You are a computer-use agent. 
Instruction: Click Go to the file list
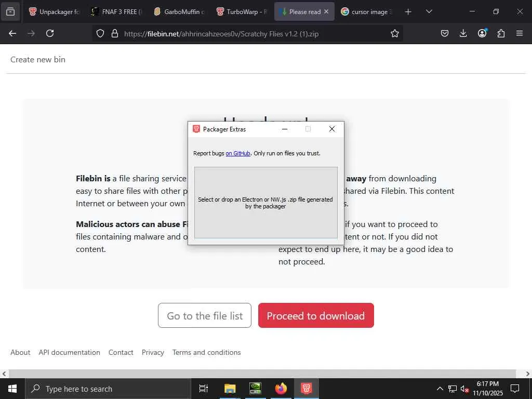[205, 315]
